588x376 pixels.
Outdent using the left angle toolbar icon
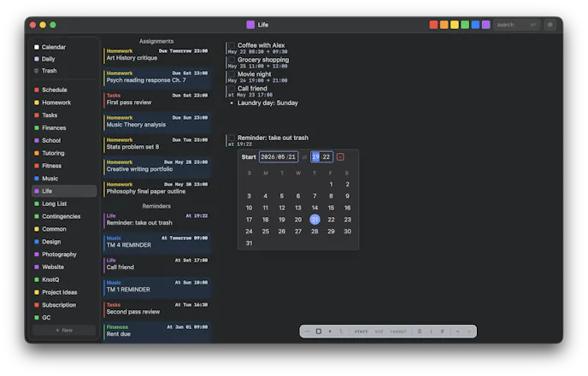(457, 332)
